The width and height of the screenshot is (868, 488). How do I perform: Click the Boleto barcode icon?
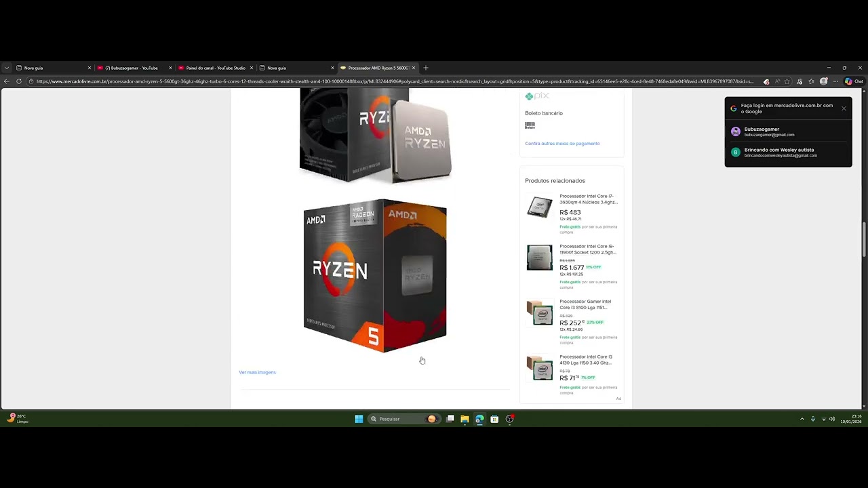click(x=530, y=125)
